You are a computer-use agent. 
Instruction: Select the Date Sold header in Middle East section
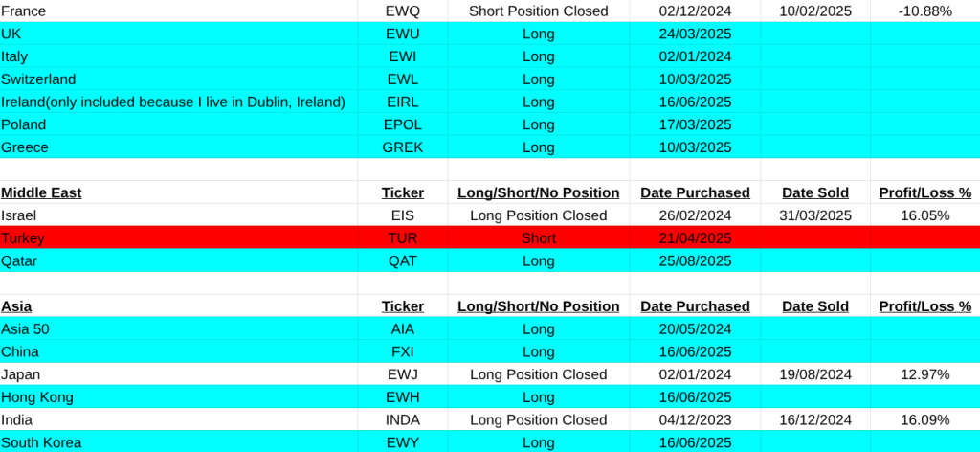(815, 192)
